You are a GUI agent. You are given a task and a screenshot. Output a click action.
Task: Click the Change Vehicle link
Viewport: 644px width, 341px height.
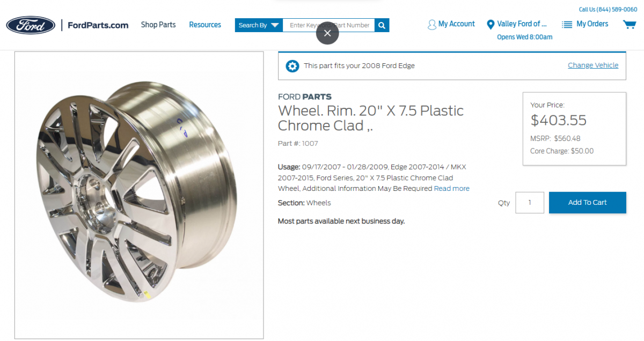coord(593,65)
